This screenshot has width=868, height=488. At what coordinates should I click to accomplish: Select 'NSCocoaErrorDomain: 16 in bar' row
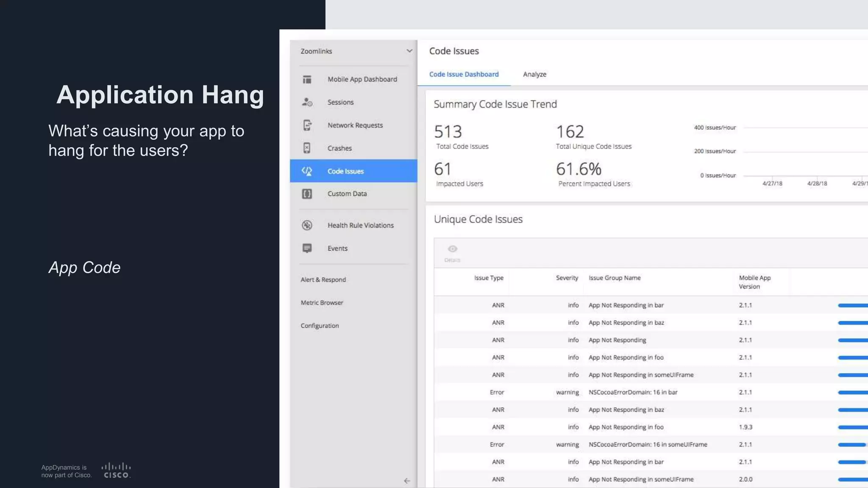point(651,392)
